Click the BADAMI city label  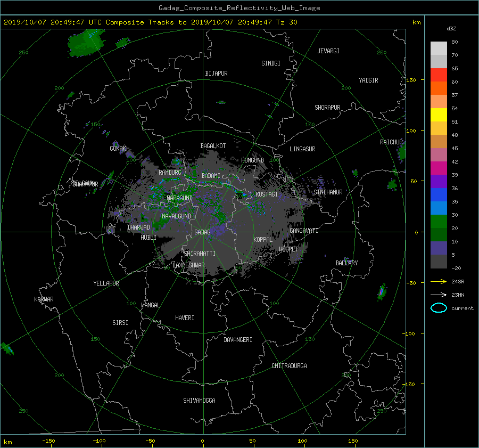(211, 176)
